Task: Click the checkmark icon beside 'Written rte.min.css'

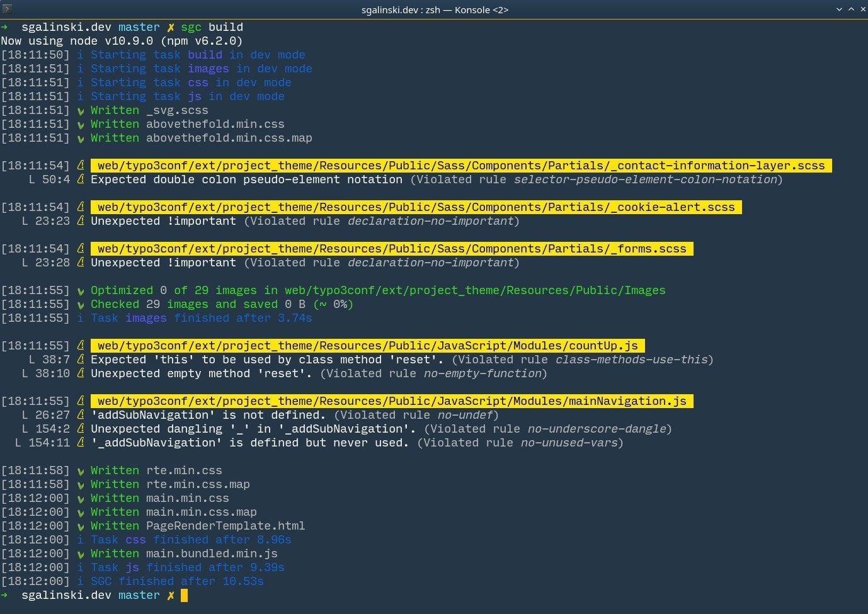Action: (81, 471)
